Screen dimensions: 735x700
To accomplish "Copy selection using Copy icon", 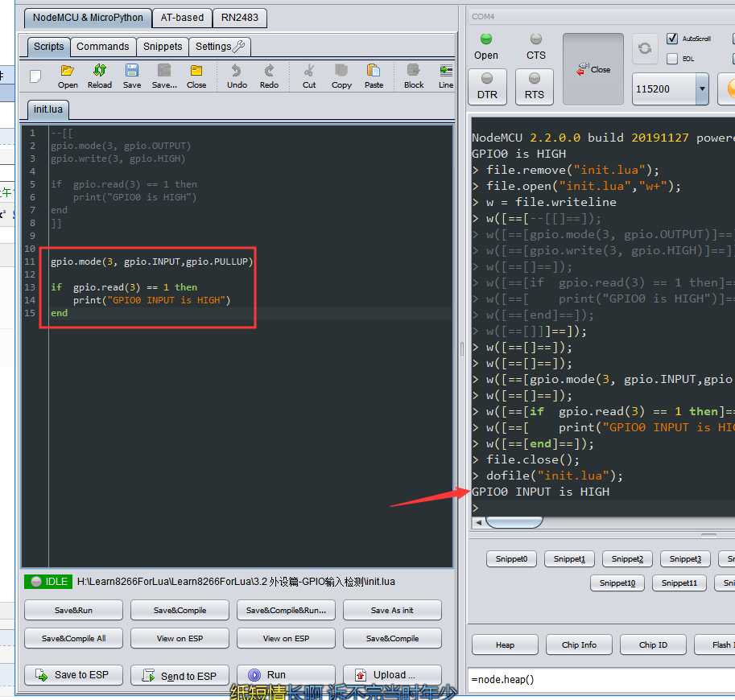I will (341, 76).
